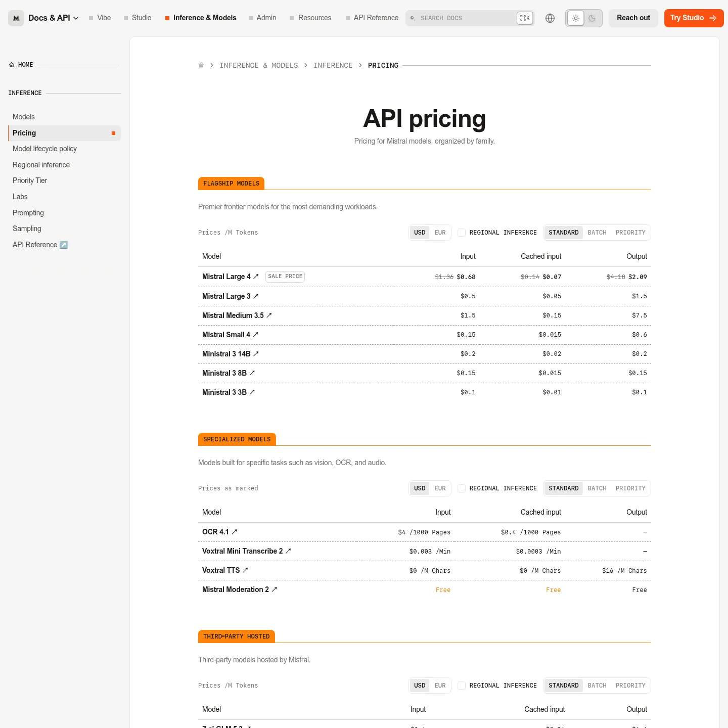
Task: Click the breadcrumb home icon
Action: pos(201,65)
